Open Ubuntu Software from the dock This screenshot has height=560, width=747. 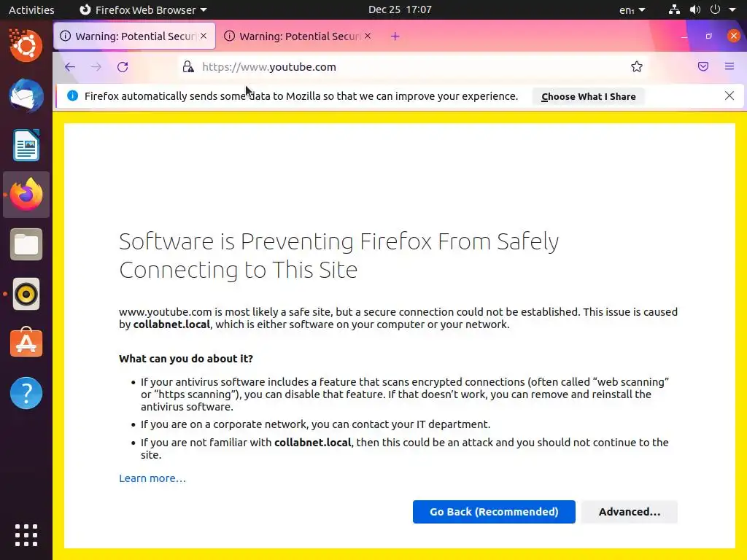26,343
